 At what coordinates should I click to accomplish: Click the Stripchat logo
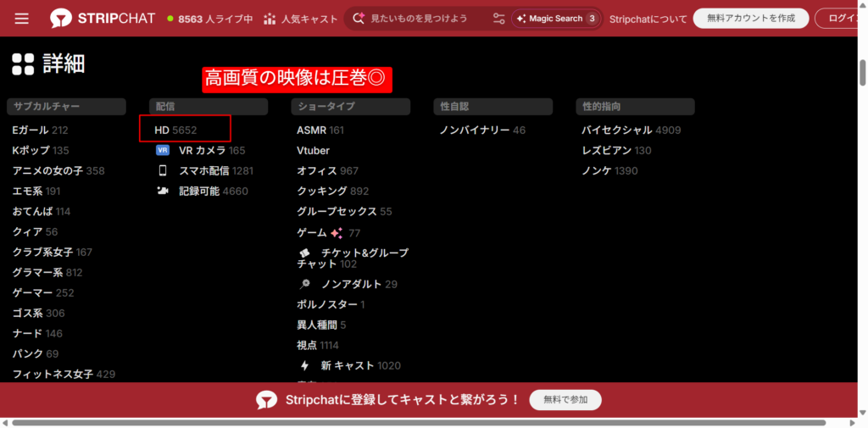click(103, 19)
